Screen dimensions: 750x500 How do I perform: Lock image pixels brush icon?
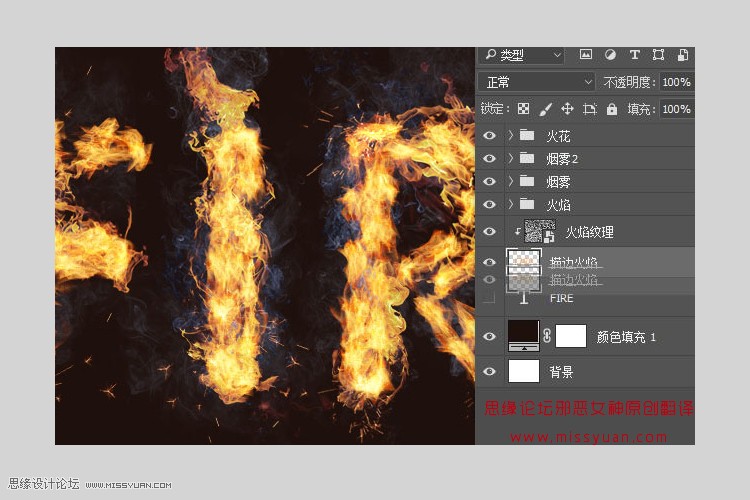click(545, 109)
